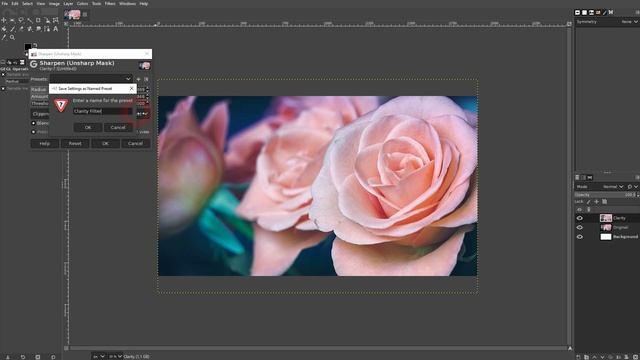Click the save preset plus icon

pyautogui.click(x=138, y=79)
